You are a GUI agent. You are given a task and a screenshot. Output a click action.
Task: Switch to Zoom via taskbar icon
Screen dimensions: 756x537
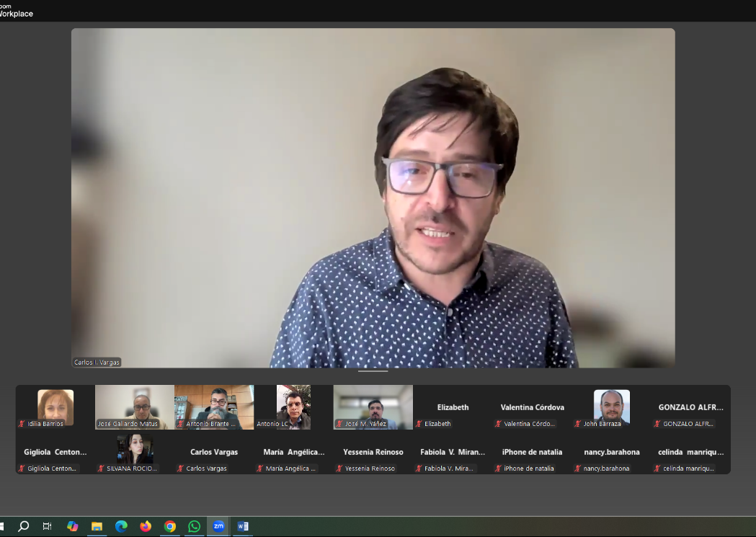pos(218,526)
